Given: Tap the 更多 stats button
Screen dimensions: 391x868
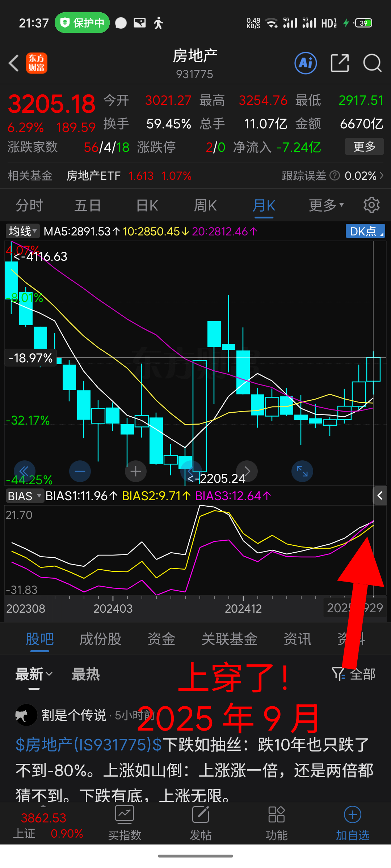Looking at the screenshot, I should (x=364, y=147).
